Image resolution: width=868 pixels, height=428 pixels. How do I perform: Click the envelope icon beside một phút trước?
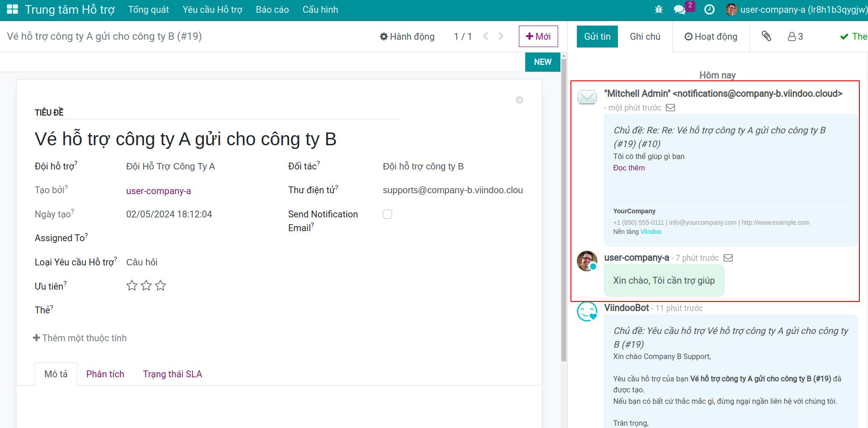coord(670,108)
